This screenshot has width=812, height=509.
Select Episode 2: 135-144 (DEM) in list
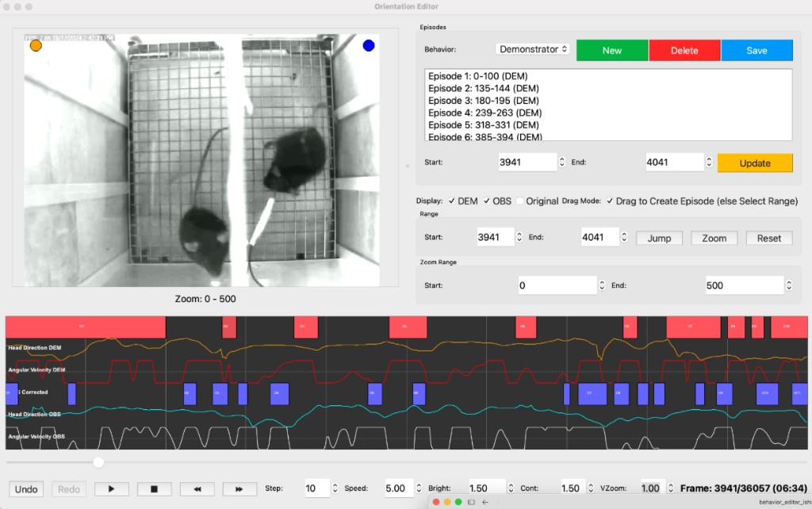pyautogui.click(x=608, y=88)
